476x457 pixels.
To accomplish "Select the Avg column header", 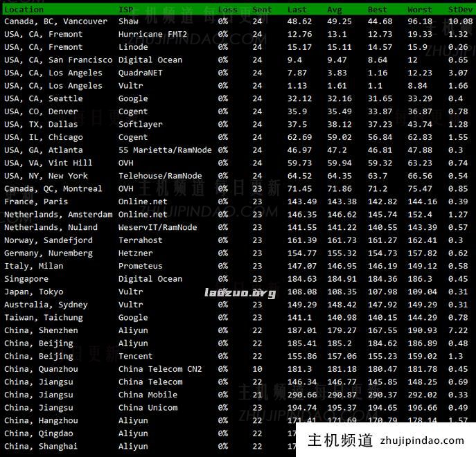I will (335, 10).
